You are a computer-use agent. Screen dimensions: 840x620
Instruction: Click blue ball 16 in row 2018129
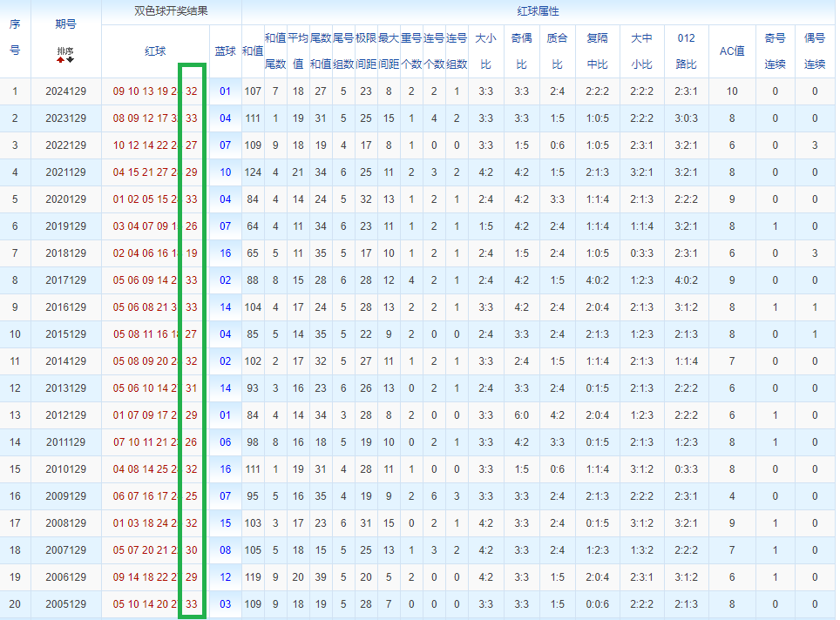[x=225, y=253]
